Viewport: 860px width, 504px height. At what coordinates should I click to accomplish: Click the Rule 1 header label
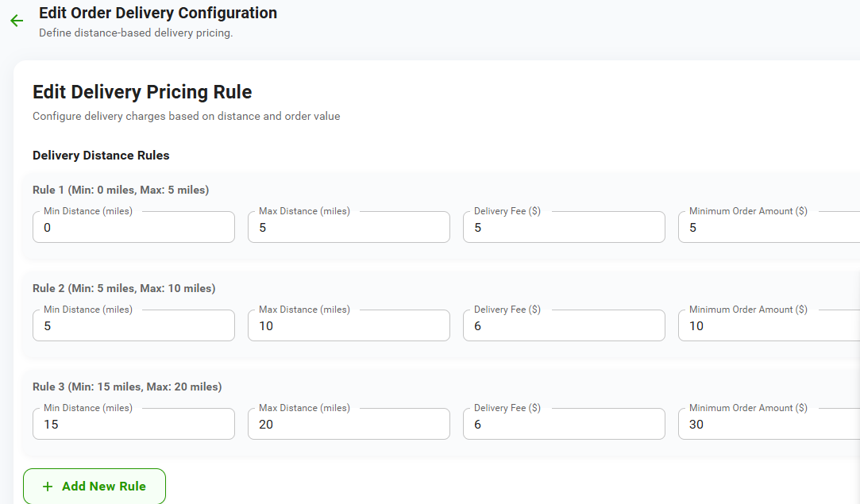[x=121, y=190]
